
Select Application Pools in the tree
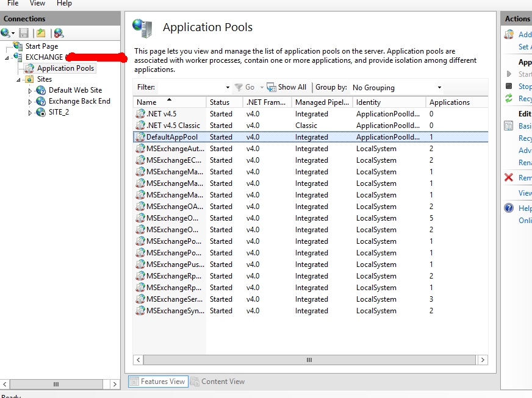[x=65, y=68]
